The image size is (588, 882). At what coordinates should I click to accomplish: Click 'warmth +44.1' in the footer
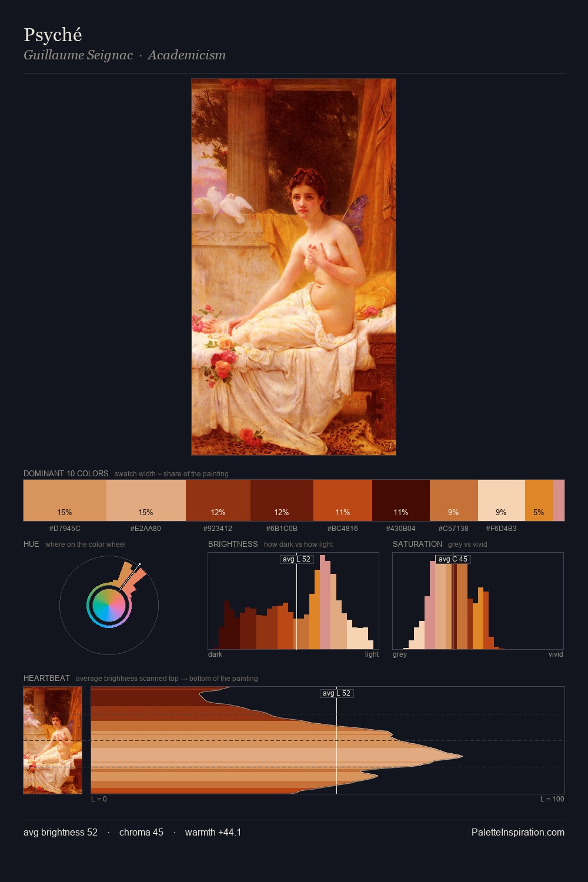213,832
